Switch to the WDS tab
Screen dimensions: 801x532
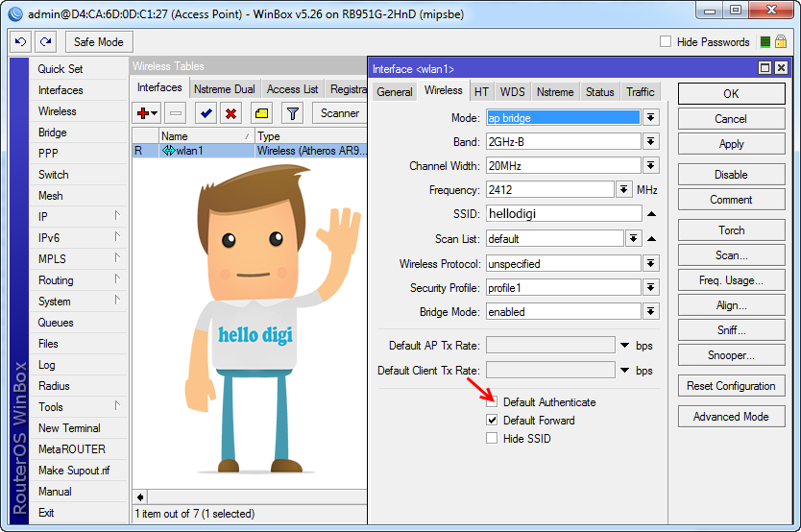click(x=512, y=92)
